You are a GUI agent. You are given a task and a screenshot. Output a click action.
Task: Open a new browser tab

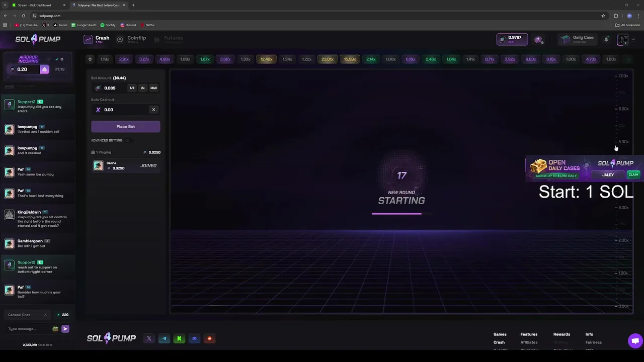(x=133, y=5)
